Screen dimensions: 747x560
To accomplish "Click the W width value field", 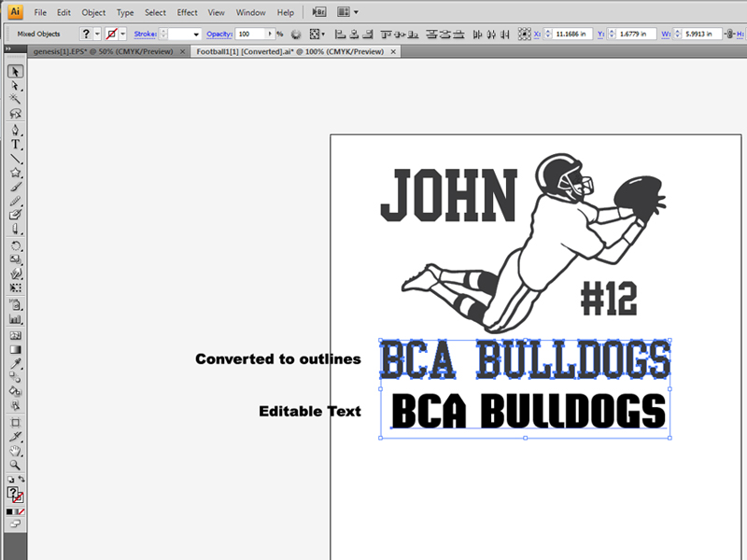I will click(x=702, y=34).
